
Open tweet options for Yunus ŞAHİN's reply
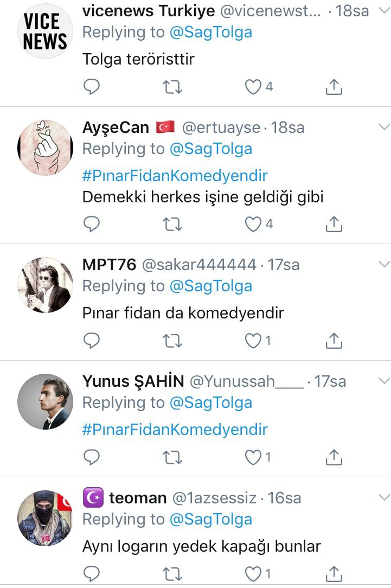tap(384, 380)
